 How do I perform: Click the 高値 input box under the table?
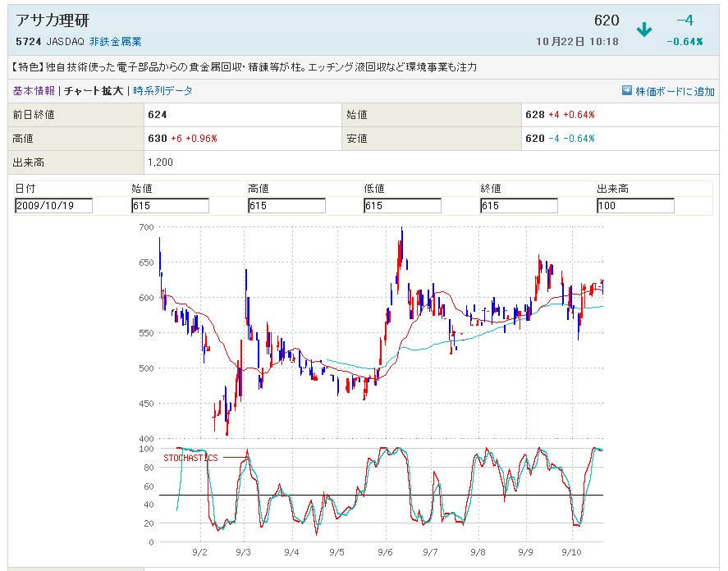(x=286, y=206)
